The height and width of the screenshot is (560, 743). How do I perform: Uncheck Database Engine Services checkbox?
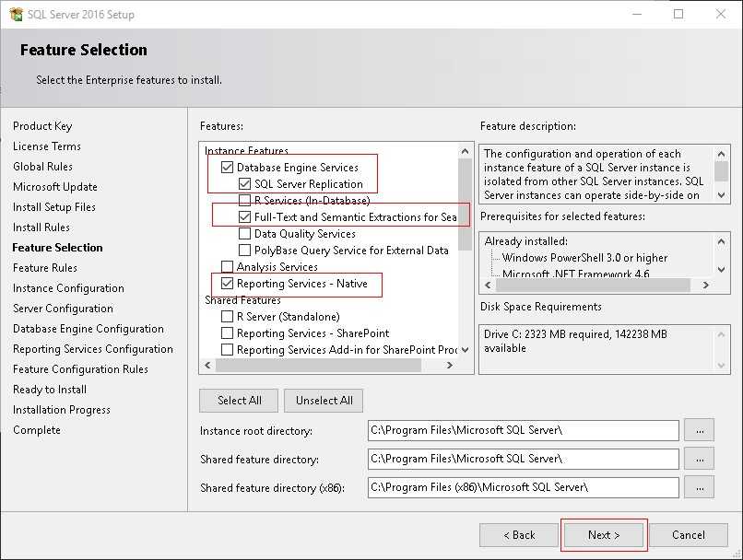coord(227,167)
